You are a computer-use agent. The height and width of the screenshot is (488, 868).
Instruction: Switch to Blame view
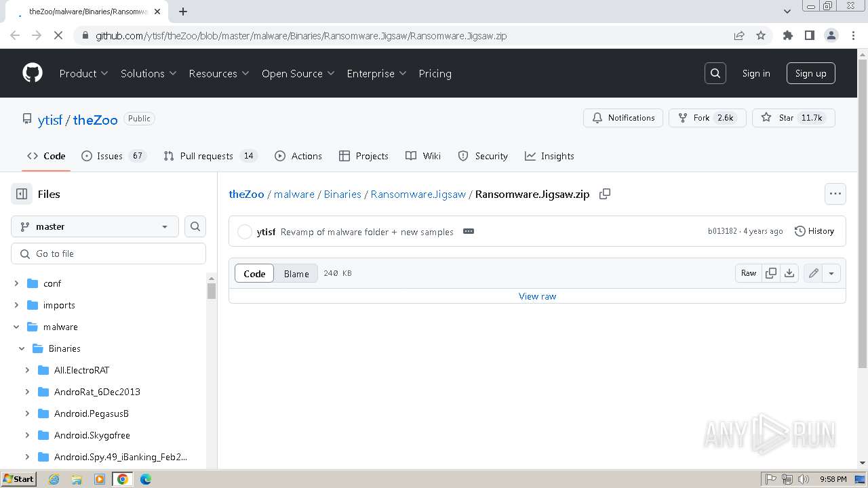(x=296, y=273)
